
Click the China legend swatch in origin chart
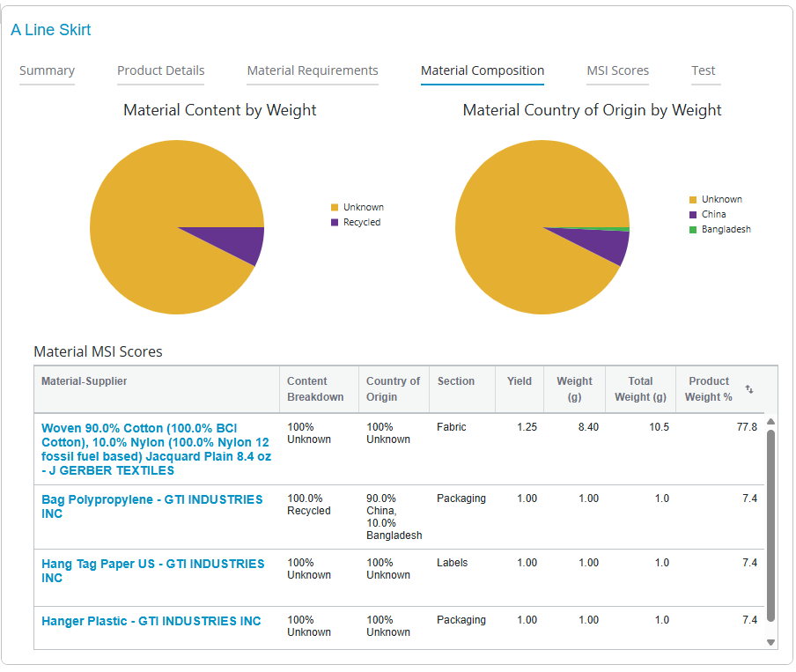coord(693,215)
